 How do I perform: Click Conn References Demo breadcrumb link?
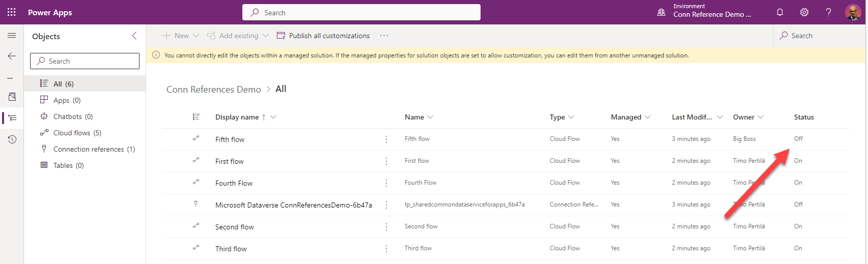(213, 90)
